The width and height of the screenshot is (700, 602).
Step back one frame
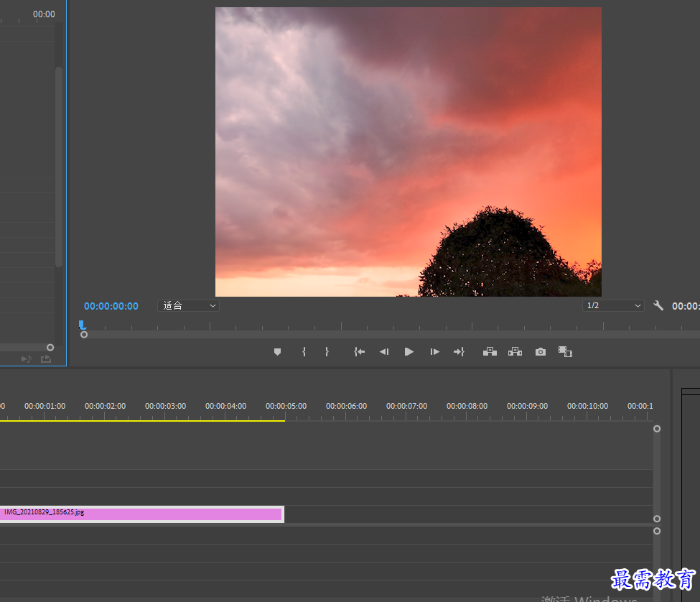[x=384, y=352]
